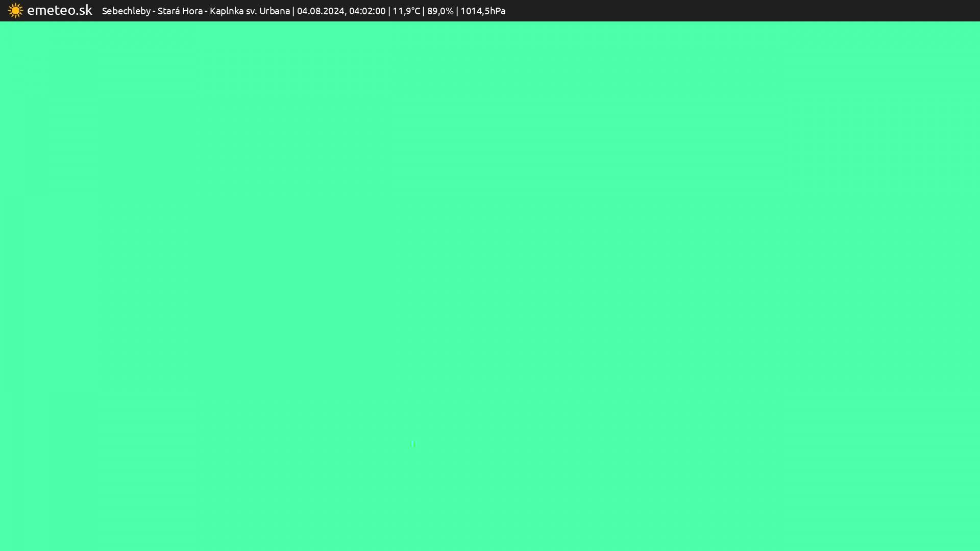Click the separator between time and temperature

(389, 11)
